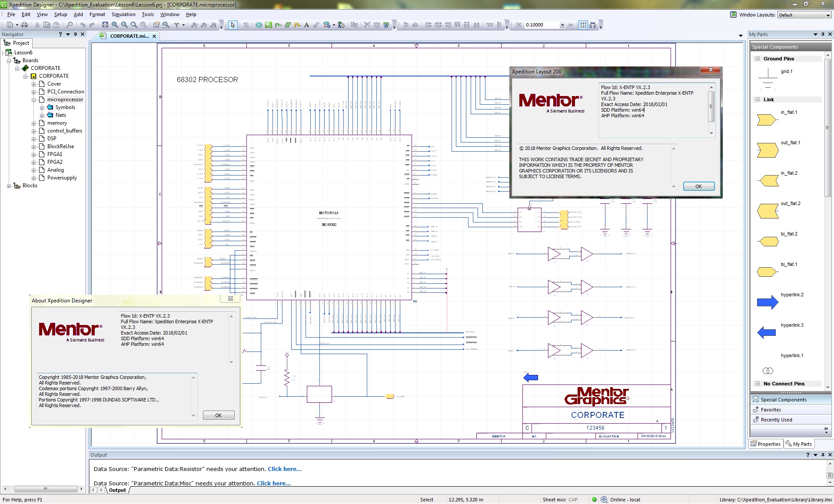
Task: Select the Special Components section button
Action: [x=791, y=400]
